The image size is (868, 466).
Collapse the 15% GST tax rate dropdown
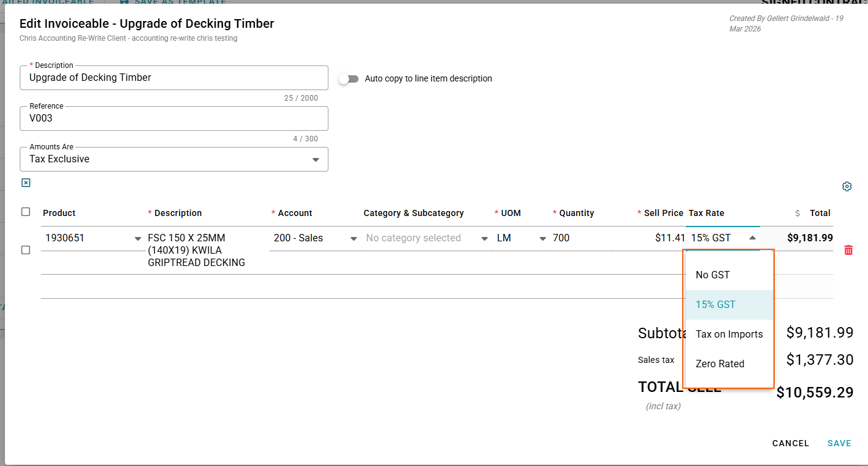click(x=752, y=238)
